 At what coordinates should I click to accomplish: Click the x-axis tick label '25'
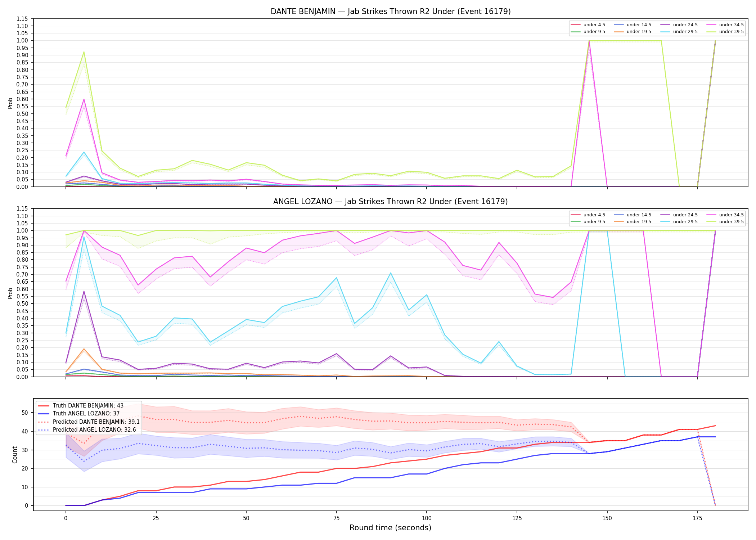[x=156, y=518]
